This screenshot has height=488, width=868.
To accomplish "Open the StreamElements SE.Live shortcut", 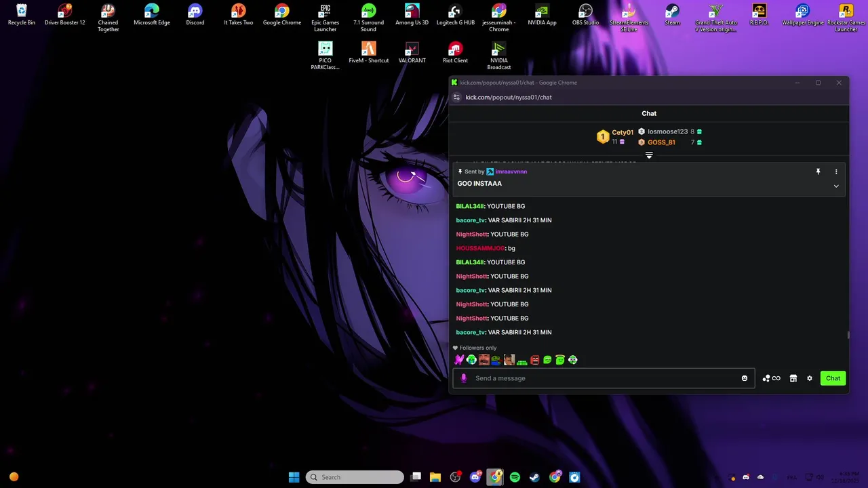I will tap(629, 18).
